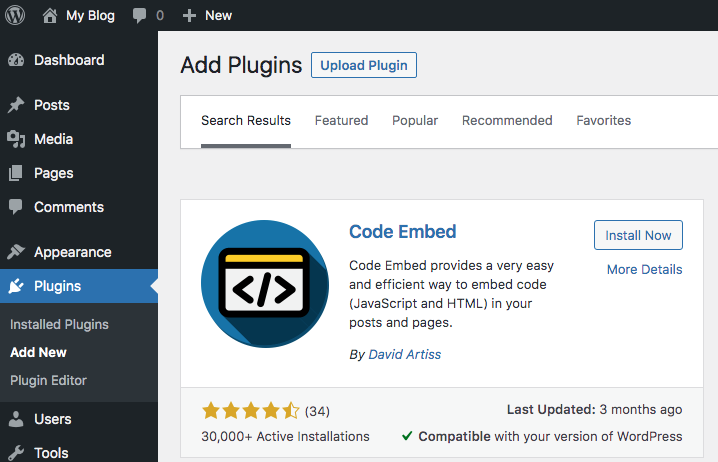718x462 pixels.
Task: Click the Code Embed plugin logo
Action: tap(265, 284)
